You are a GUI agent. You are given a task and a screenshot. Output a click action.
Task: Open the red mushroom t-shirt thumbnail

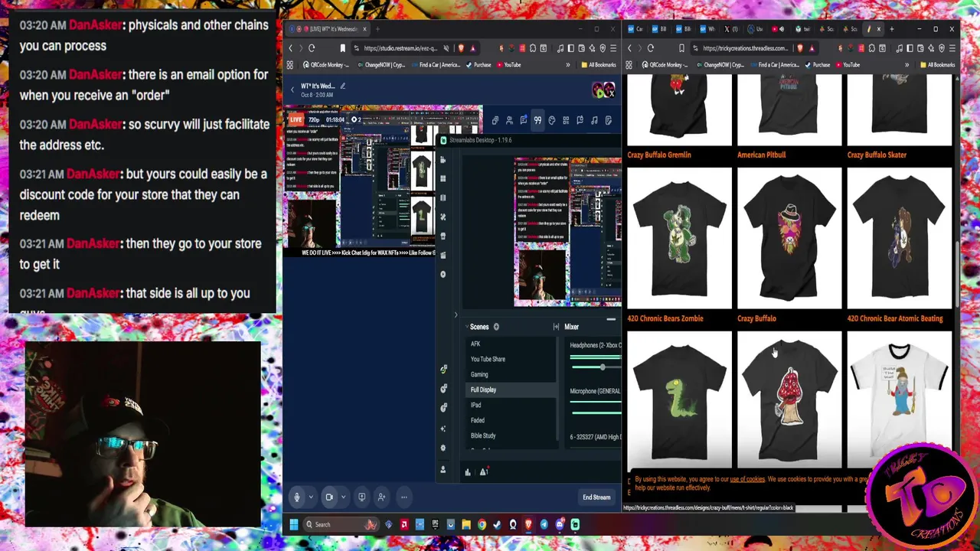[x=789, y=399]
